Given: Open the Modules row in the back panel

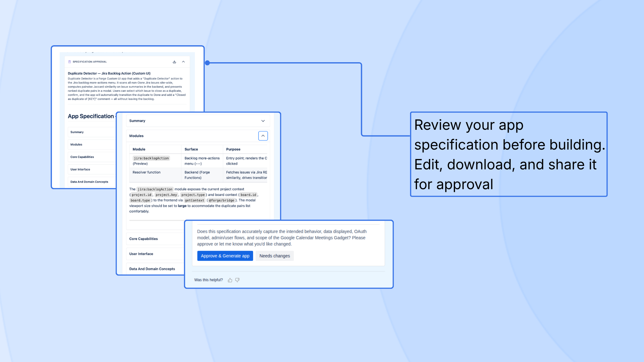Looking at the screenshot, I should 92,145.
